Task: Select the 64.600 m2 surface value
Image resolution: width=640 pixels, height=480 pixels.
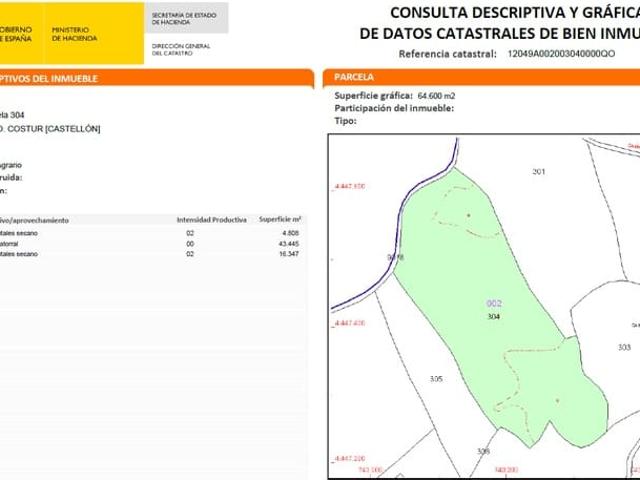Action: tap(436, 96)
